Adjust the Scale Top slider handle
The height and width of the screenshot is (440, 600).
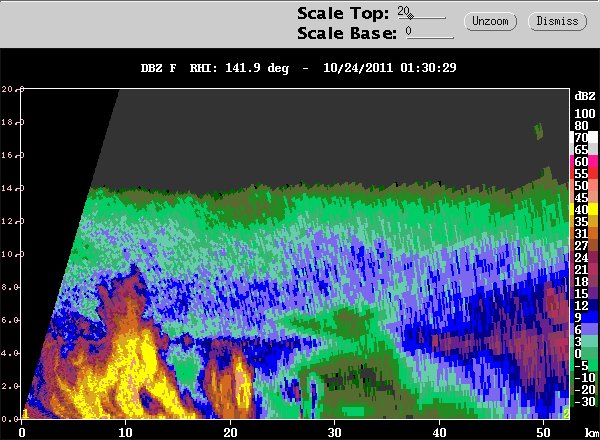pos(410,16)
